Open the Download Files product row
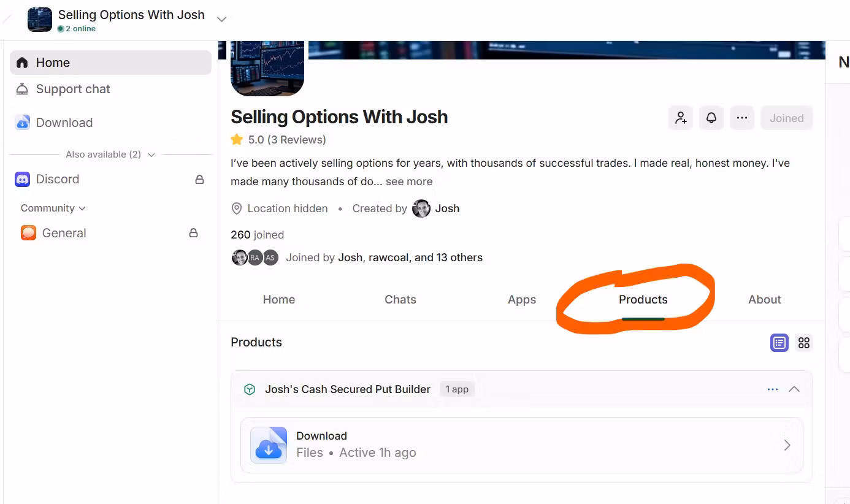 (522, 445)
